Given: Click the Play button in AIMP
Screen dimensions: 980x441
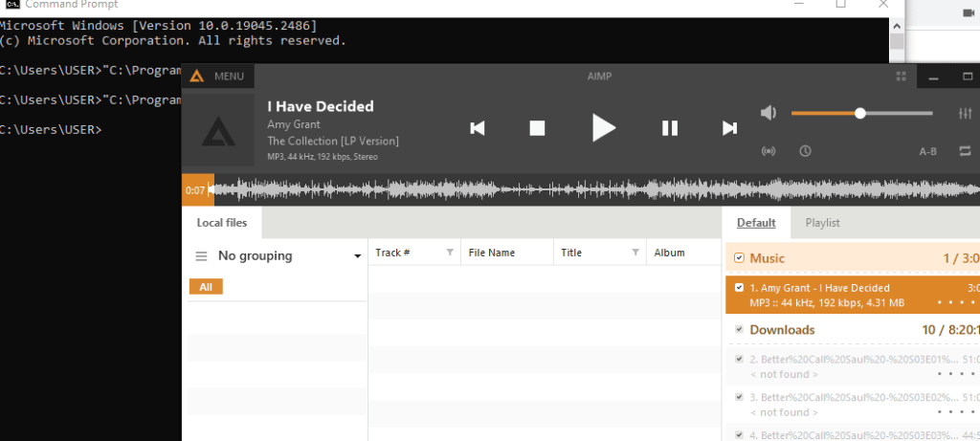Looking at the screenshot, I should click(604, 128).
